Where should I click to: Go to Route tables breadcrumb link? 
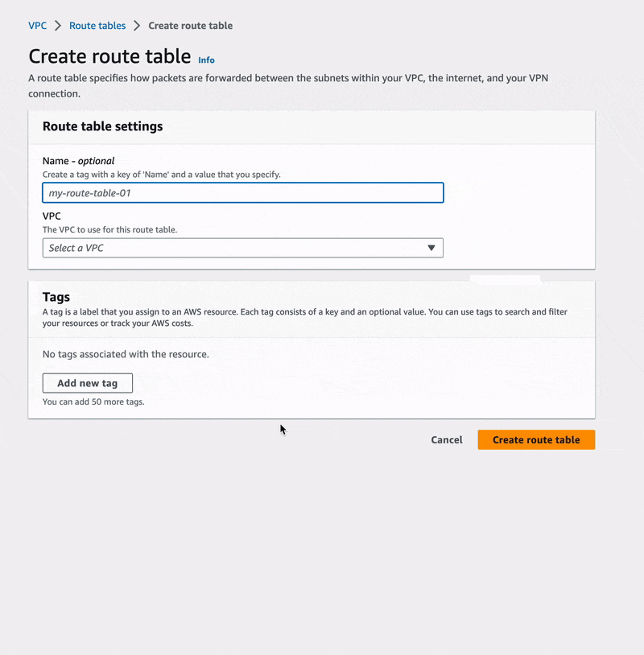pyautogui.click(x=97, y=26)
